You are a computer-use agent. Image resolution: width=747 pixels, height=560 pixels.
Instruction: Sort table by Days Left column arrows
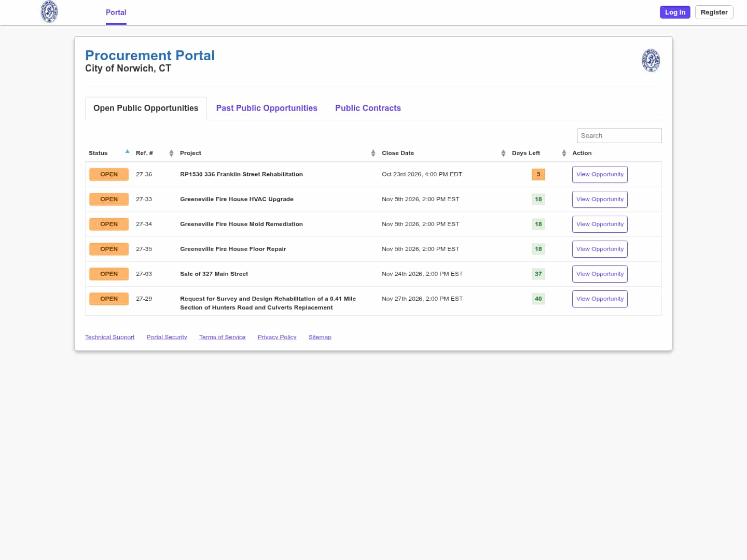[564, 153]
